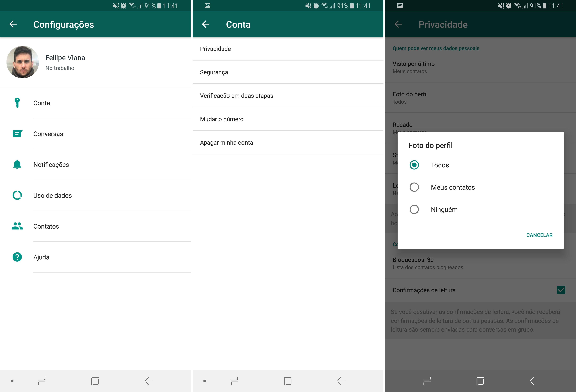Select Meus contatos radio button

pyautogui.click(x=414, y=187)
